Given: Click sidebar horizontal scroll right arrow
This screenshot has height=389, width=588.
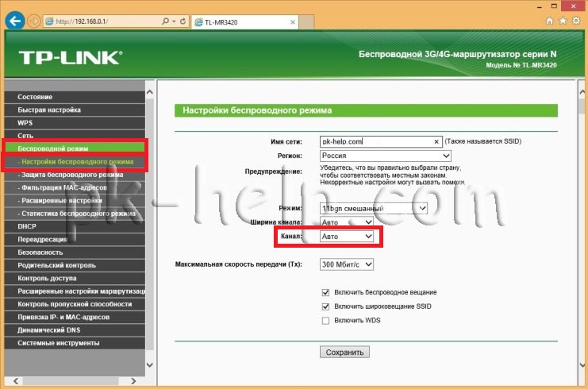Looking at the screenshot, I should [133, 381].
